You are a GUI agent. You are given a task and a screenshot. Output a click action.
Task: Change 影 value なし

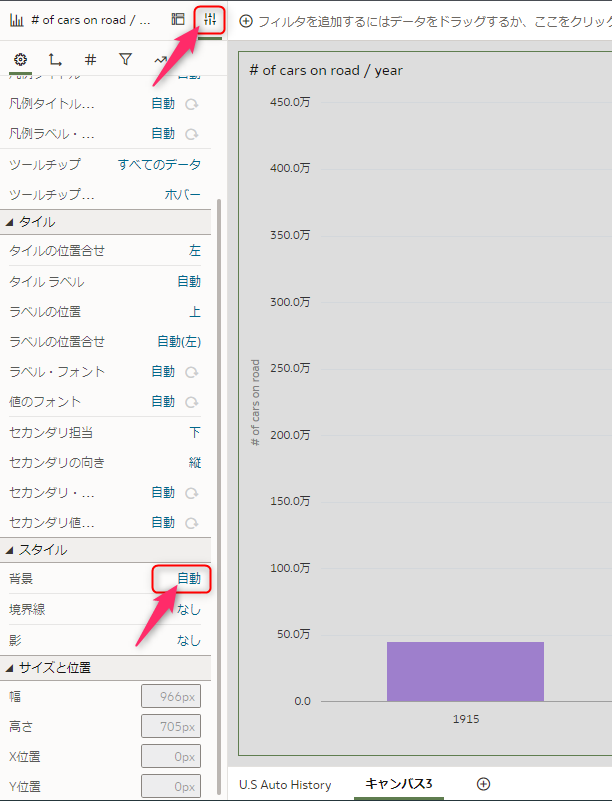click(189, 640)
